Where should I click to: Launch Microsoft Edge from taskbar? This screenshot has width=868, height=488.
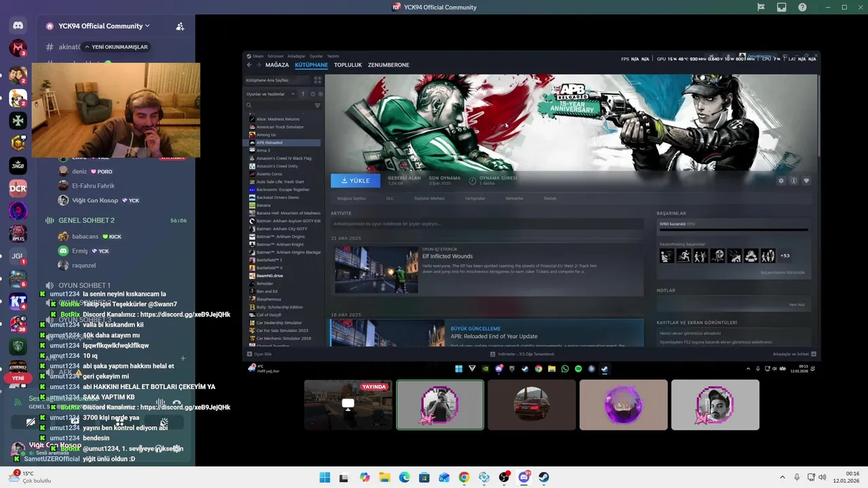(x=405, y=477)
